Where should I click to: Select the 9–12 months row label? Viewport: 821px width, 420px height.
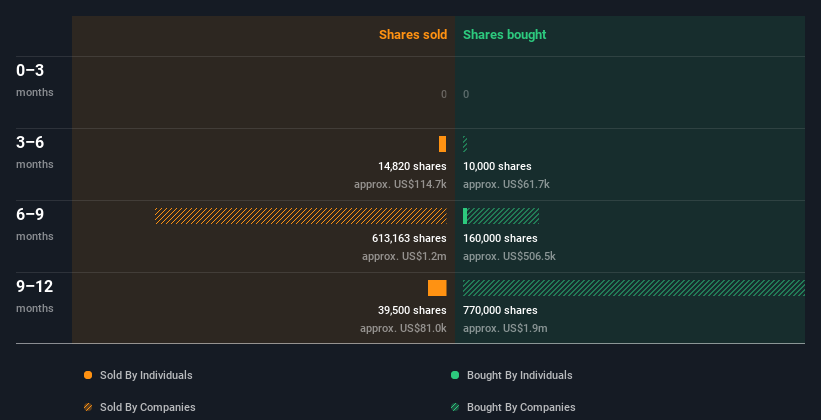tap(35, 296)
